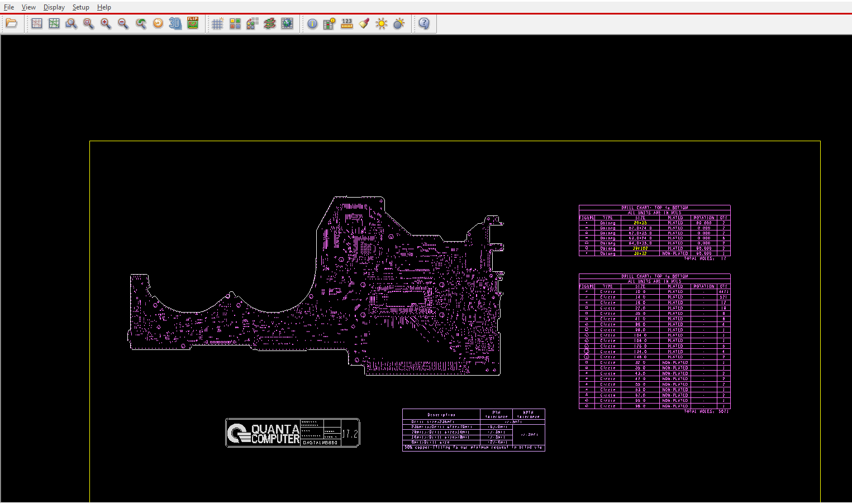The image size is (852, 504).
Task: Click the Flip board icon
Action: pyautogui.click(x=193, y=23)
